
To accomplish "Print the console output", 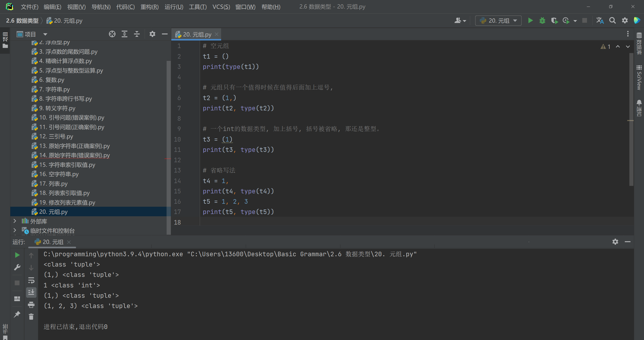I will pos(31,305).
